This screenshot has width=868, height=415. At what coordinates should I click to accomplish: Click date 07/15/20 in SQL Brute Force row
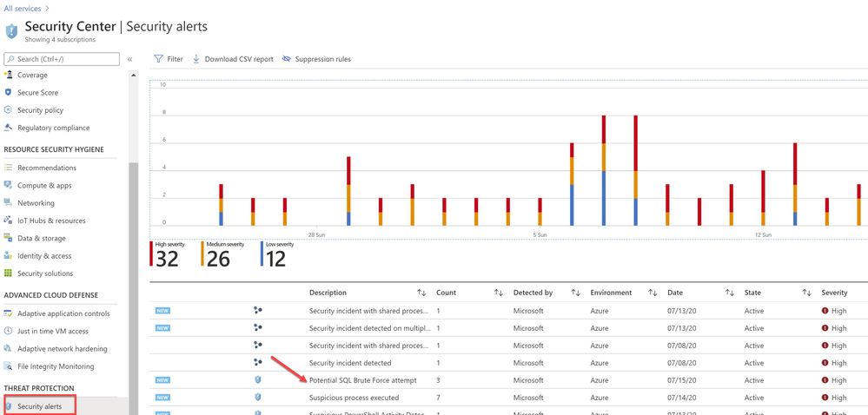tap(681, 380)
